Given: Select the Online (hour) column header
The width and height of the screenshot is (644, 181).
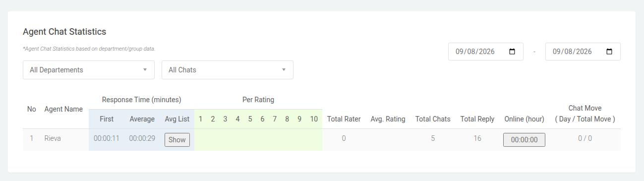Looking at the screenshot, I should [524, 119].
